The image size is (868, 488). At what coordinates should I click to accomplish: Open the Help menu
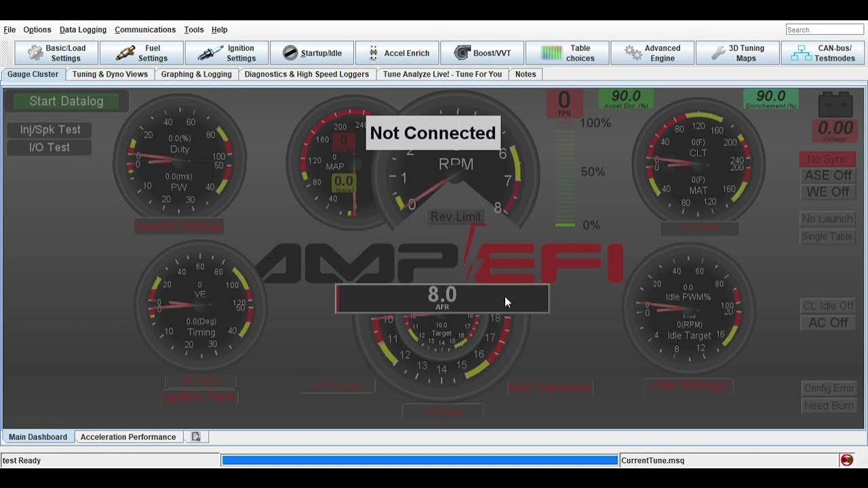[x=219, y=30]
